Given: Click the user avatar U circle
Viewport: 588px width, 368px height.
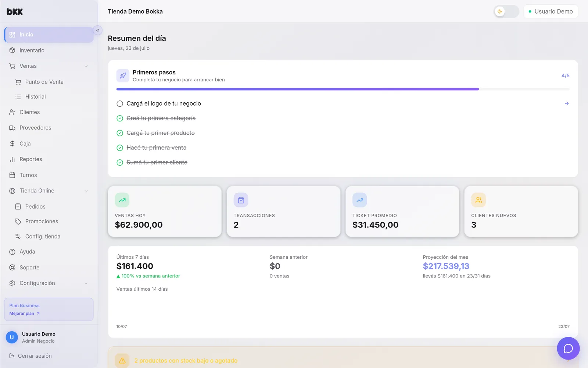Looking at the screenshot, I should pos(12,337).
